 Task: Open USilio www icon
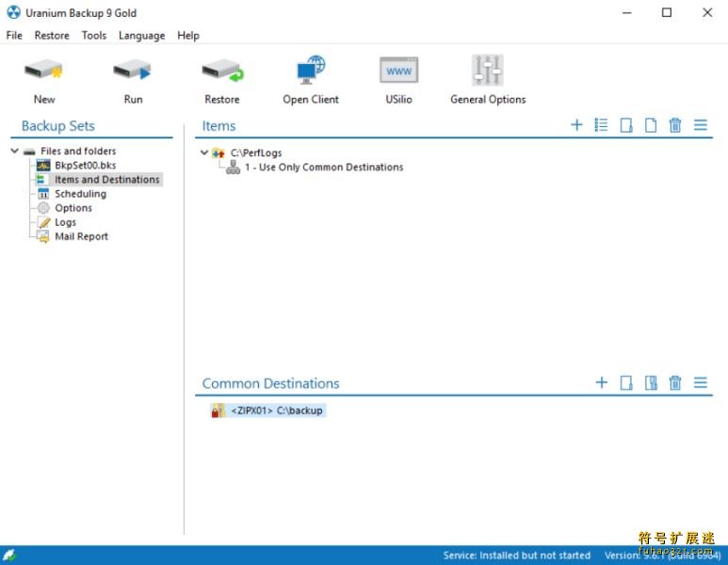coord(398,70)
